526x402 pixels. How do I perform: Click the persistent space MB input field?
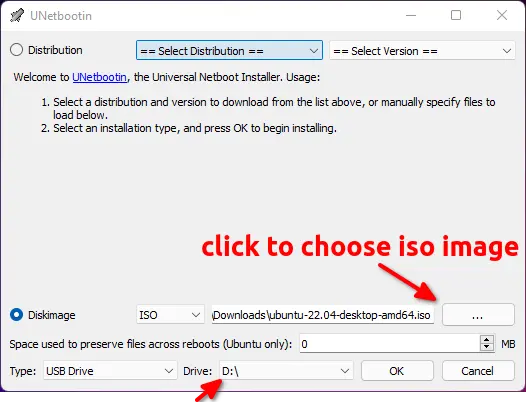point(390,344)
